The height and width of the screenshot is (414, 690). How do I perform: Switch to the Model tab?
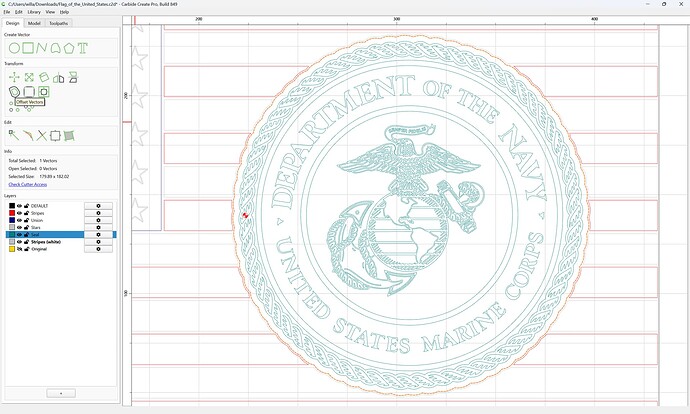tap(34, 23)
